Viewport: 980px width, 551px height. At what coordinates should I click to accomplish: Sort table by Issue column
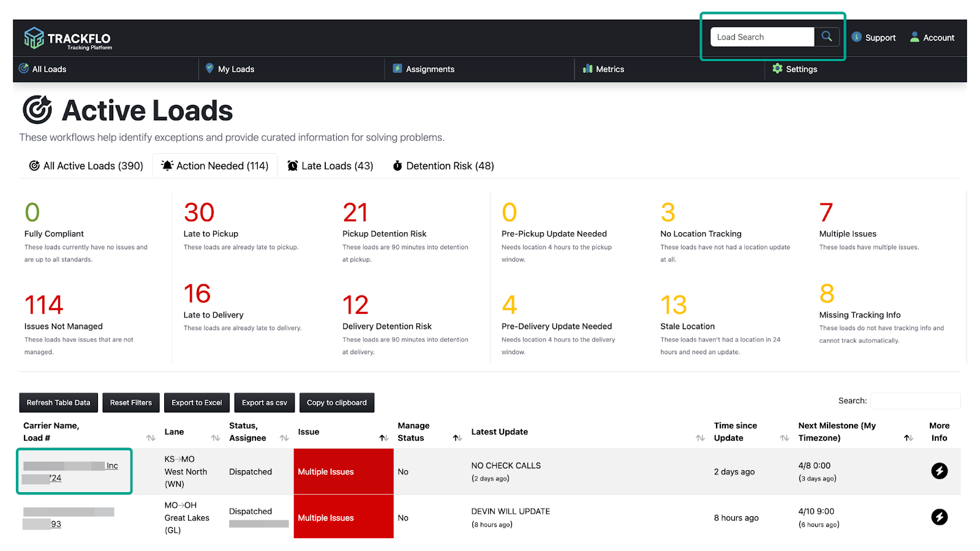(x=383, y=438)
